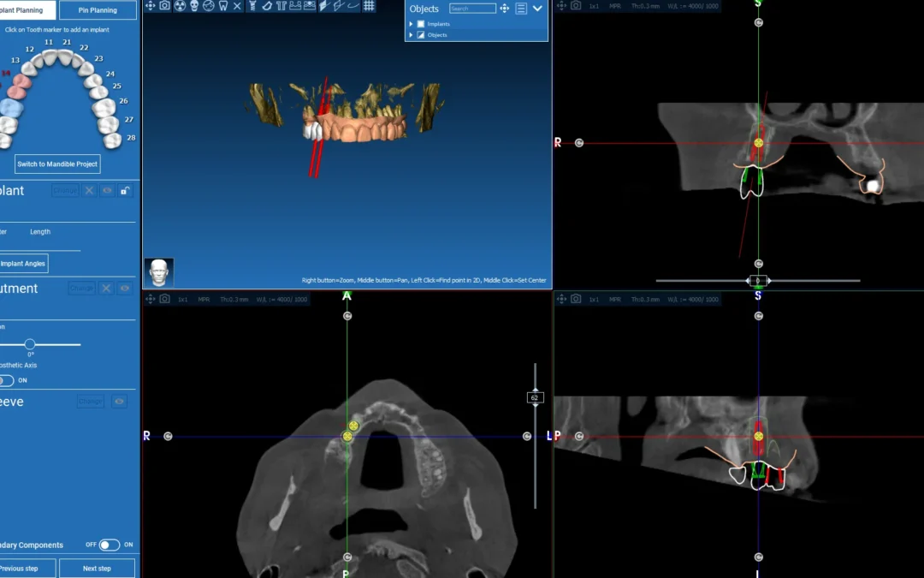Screen dimensions: 924x578
Task: Click the grid icon in the top toolbar
Action: [369, 6]
